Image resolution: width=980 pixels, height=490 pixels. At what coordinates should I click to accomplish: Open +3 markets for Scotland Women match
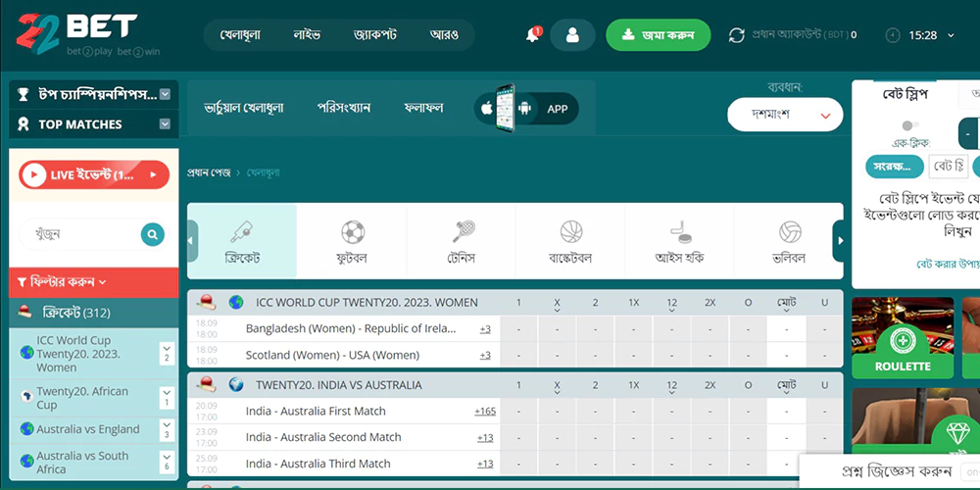(x=485, y=355)
